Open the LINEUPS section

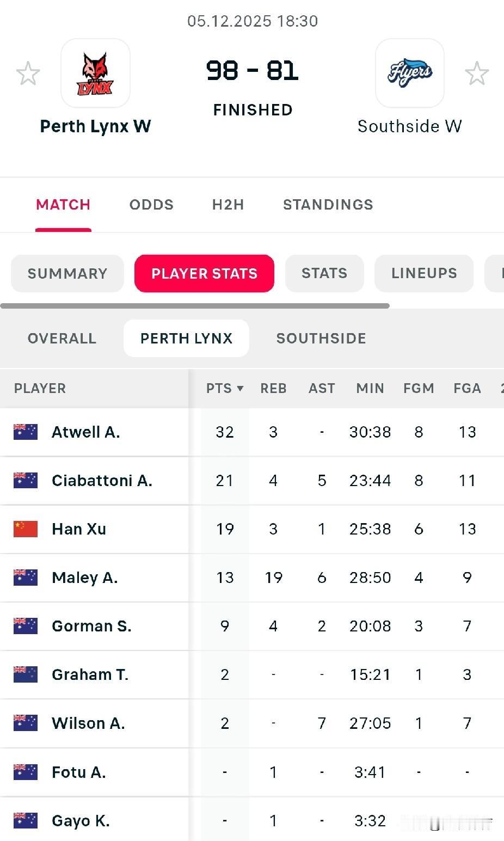[424, 273]
